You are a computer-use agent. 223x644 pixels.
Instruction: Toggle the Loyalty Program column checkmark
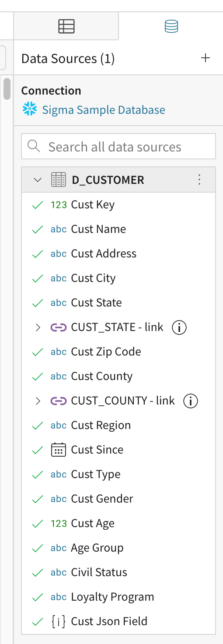pos(38,597)
